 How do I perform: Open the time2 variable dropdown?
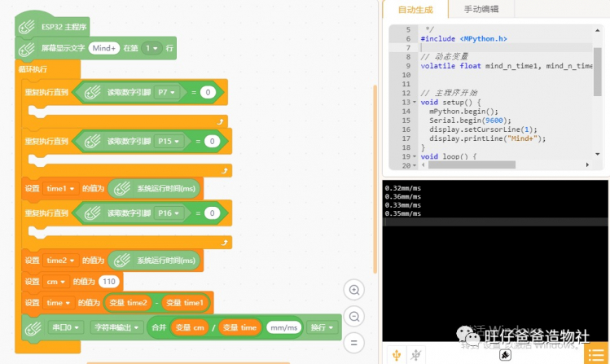pos(60,261)
